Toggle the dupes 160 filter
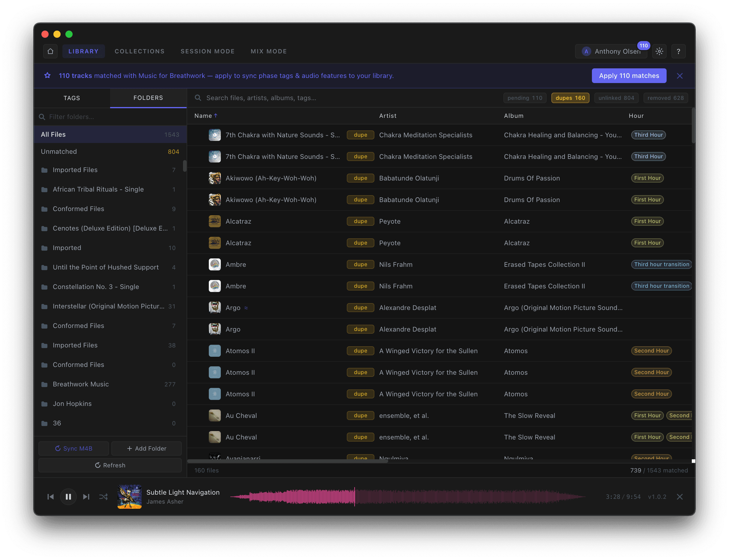 pos(570,98)
